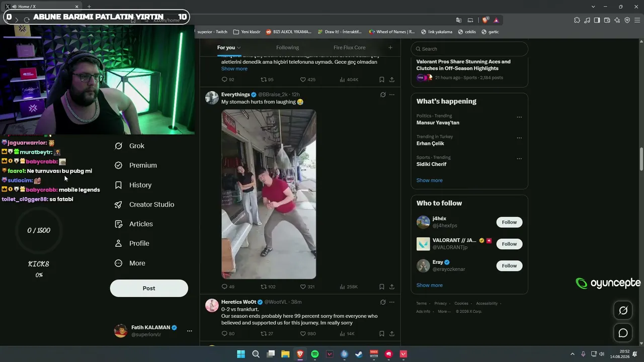Open options for Sidiki Cherif trend
The width and height of the screenshot is (644, 362).
pos(519,158)
